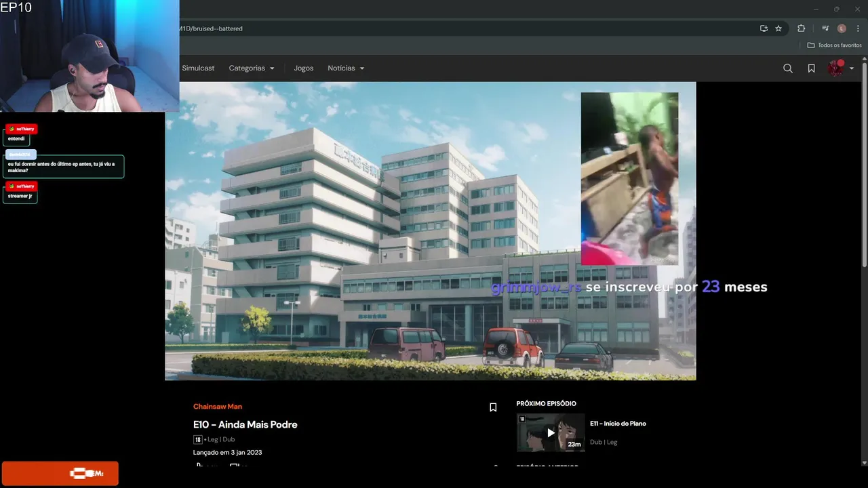The image size is (868, 488).
Task: Open the Crunchyroll search icon
Action: coord(788,68)
